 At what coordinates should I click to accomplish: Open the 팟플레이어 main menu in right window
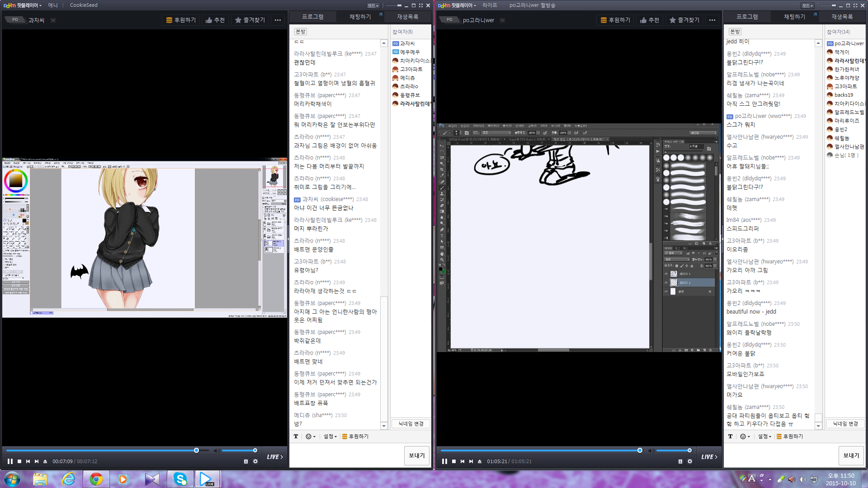tap(457, 5)
